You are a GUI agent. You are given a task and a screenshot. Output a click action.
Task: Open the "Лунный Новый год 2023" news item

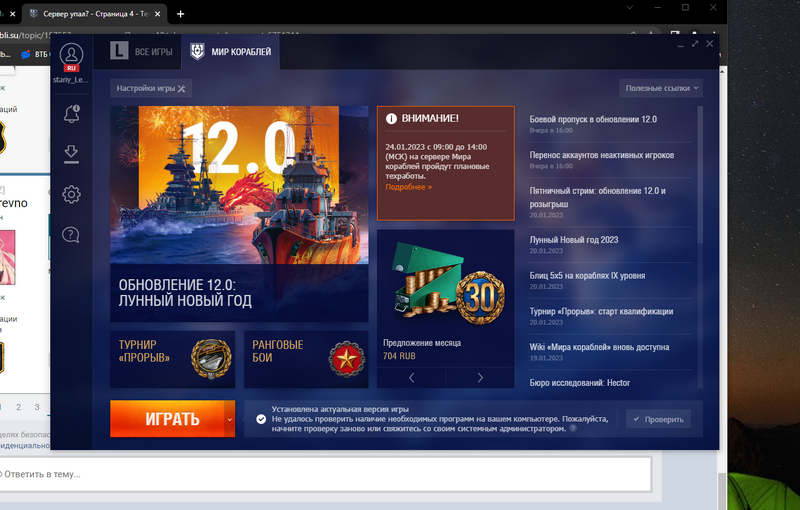point(574,240)
